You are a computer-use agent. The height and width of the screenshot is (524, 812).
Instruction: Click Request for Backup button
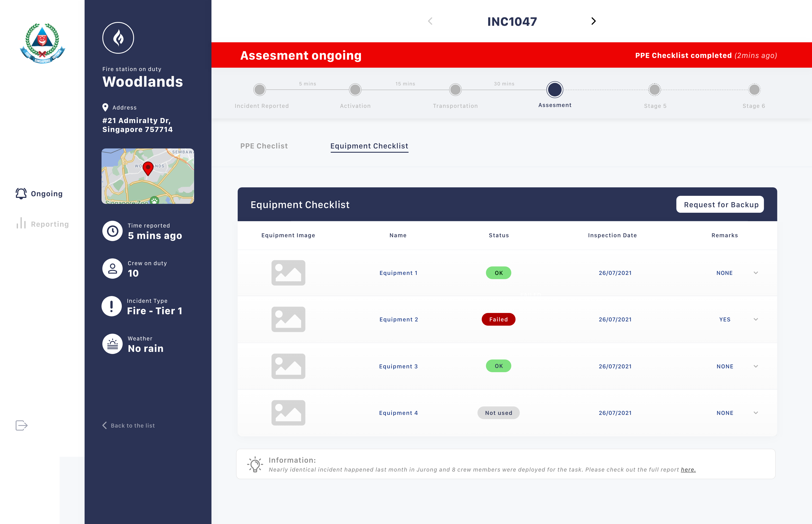coord(720,204)
